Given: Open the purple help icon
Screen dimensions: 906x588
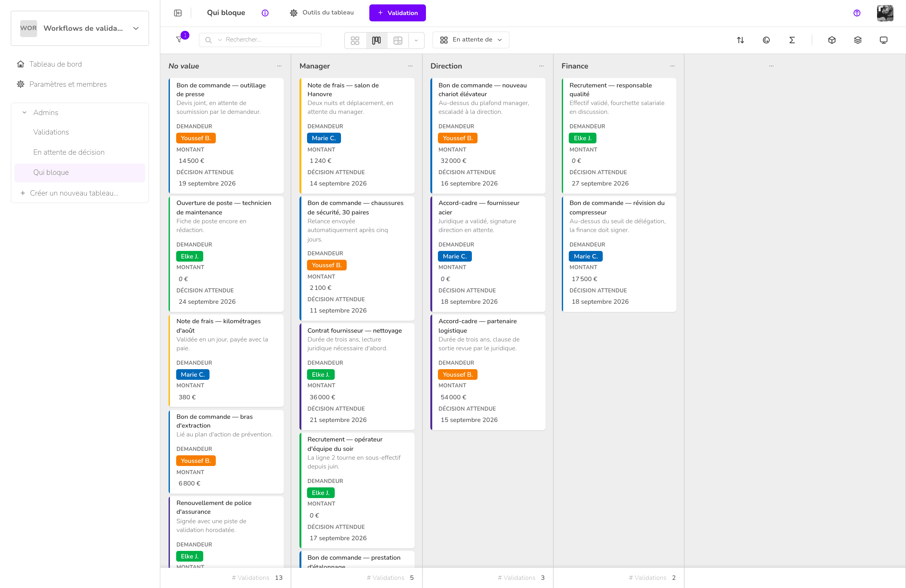Looking at the screenshot, I should 857,13.
